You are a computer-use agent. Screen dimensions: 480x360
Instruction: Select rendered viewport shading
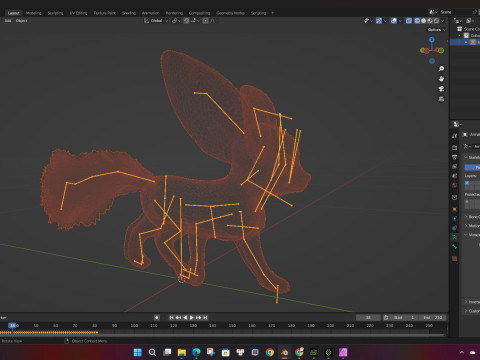(x=436, y=21)
